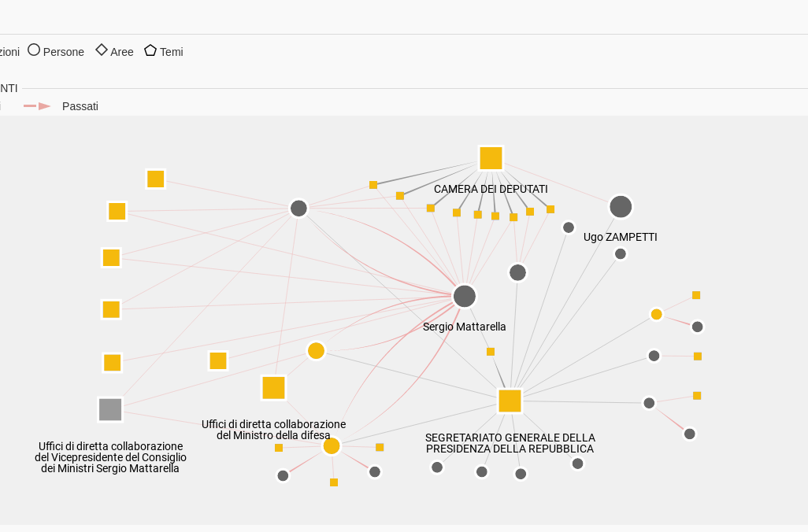Click the Sergio Mattarella person node
The width and height of the screenshot is (808, 532).
point(465,296)
